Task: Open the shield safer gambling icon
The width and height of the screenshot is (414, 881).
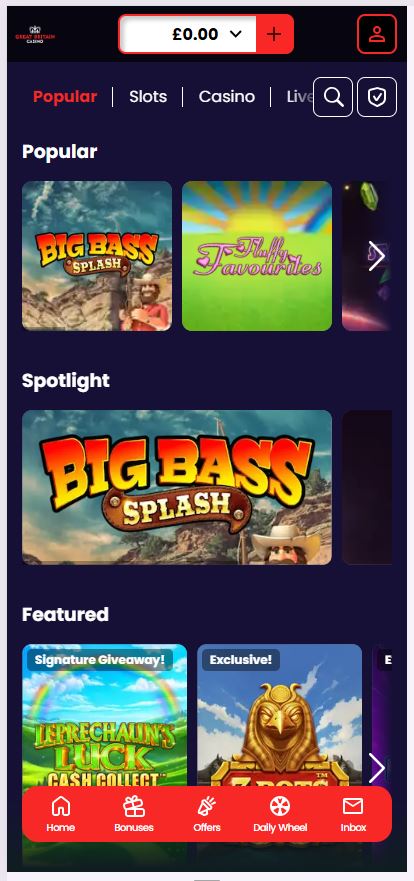Action: pos(377,97)
